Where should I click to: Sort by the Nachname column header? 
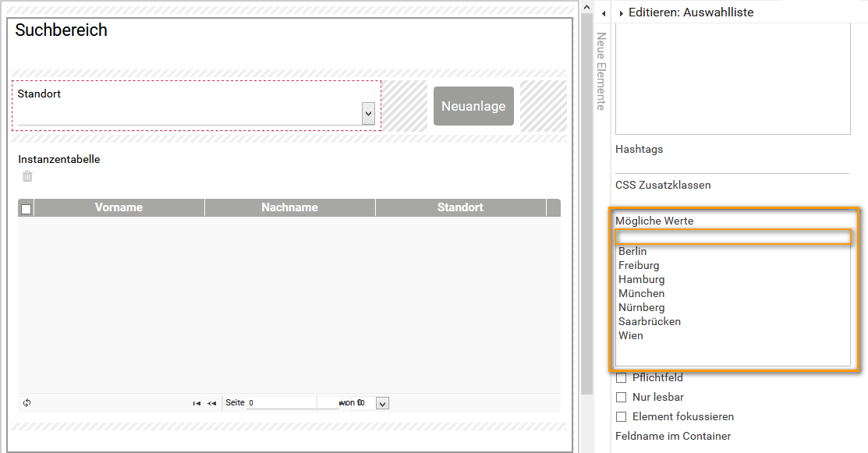pos(289,207)
